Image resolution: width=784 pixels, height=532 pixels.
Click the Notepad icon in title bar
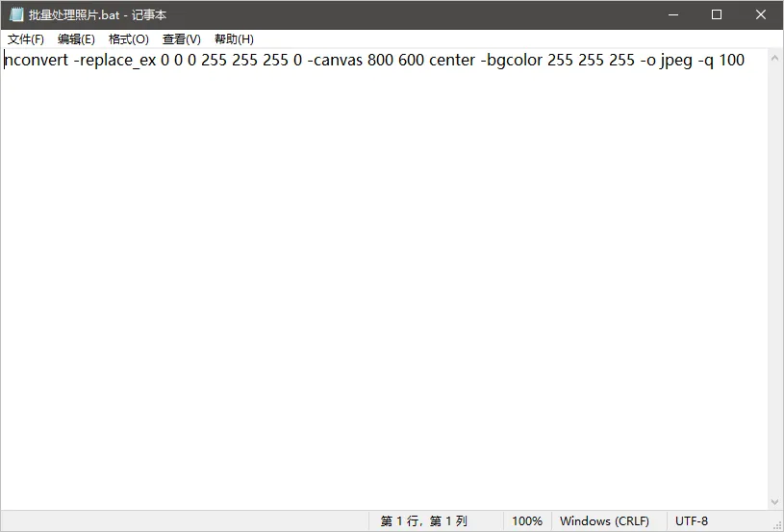[x=16, y=14]
